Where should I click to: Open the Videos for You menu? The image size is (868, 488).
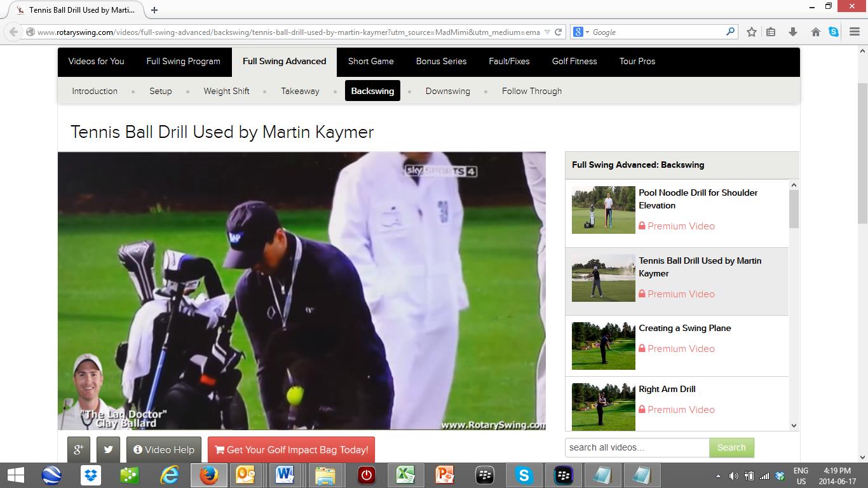pyautogui.click(x=97, y=62)
